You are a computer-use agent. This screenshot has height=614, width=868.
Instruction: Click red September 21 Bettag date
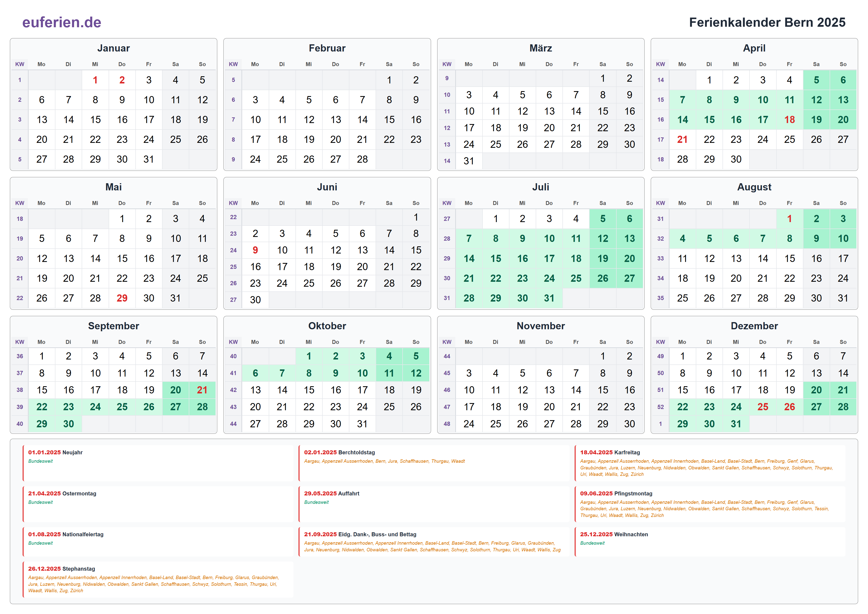[x=202, y=390]
